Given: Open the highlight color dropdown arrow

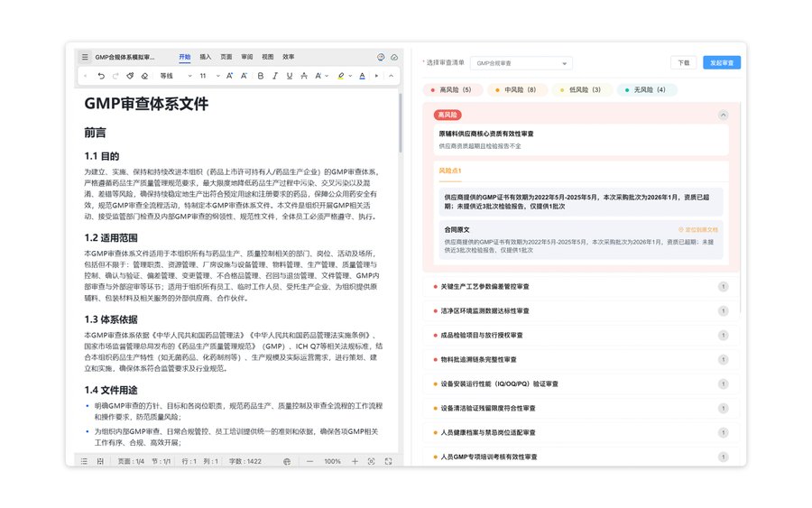Looking at the screenshot, I should [x=350, y=76].
